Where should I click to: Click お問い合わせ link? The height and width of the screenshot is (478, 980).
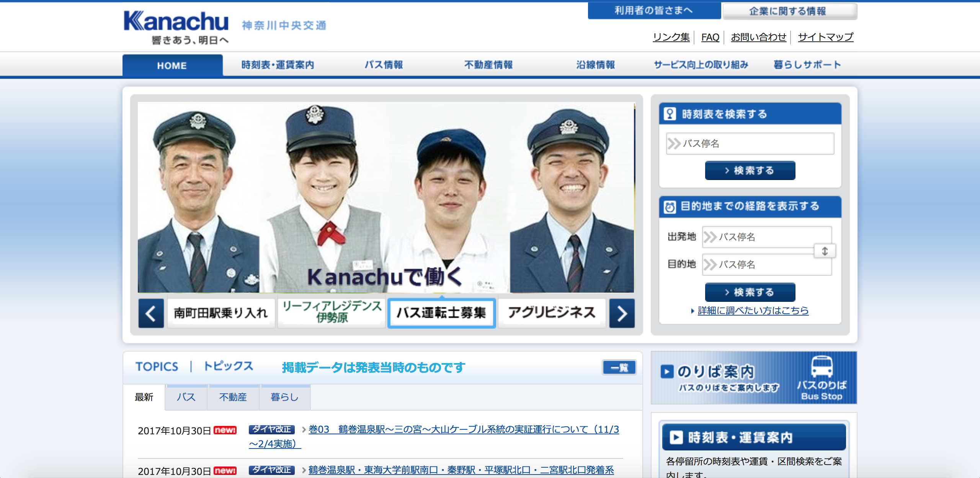click(759, 37)
